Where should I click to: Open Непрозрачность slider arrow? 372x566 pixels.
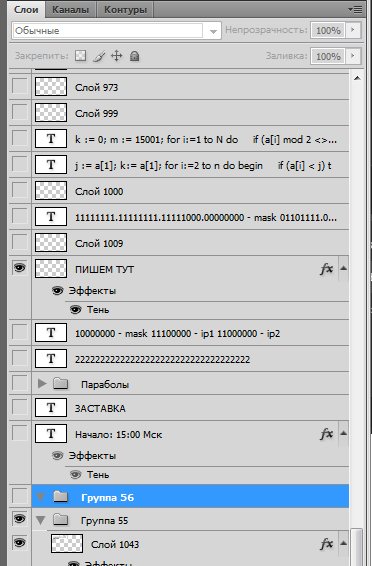click(x=353, y=30)
